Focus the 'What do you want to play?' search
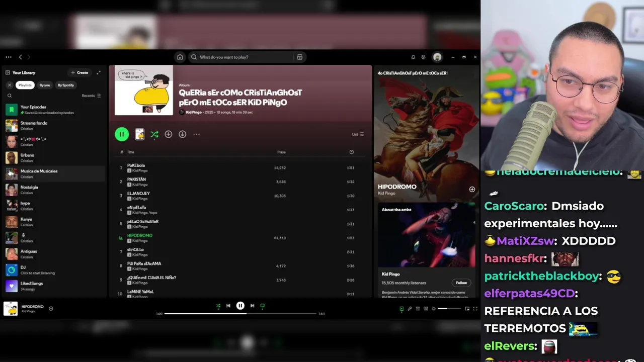644x362 pixels. click(242, 57)
